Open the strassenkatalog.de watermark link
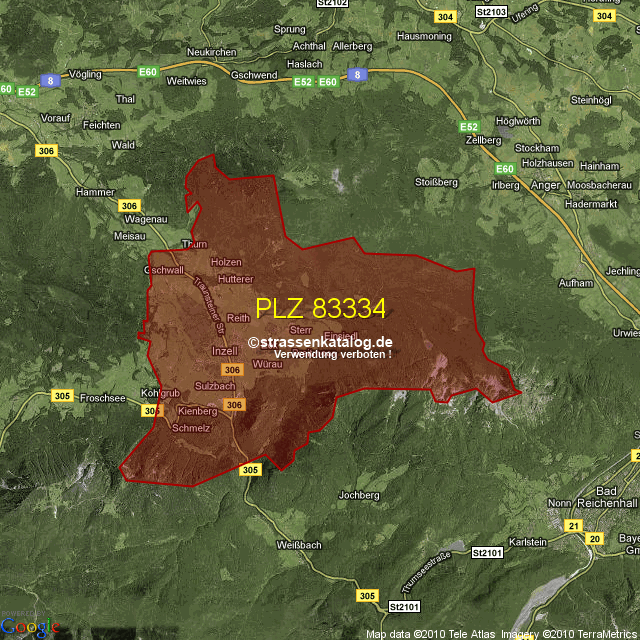 point(320,342)
